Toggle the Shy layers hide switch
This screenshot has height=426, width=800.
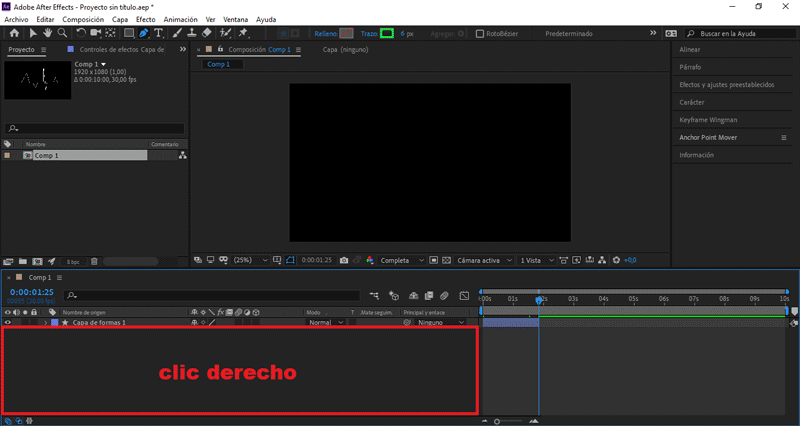(413, 295)
